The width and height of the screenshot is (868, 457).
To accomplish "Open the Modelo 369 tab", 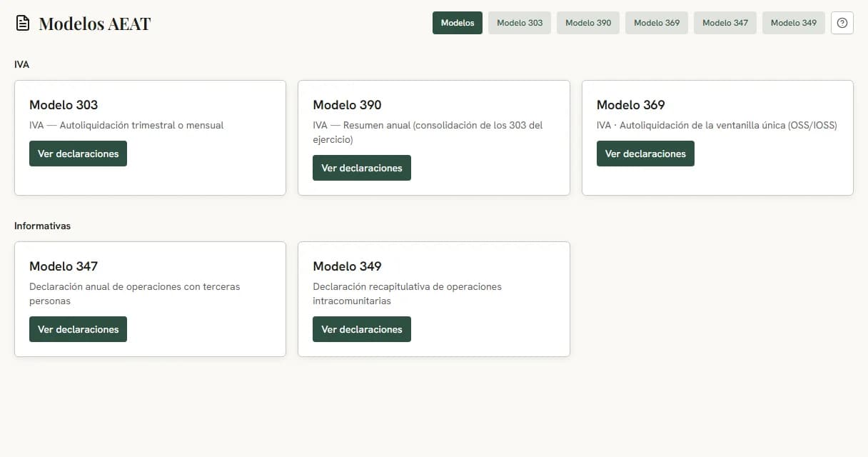I will 657,23.
